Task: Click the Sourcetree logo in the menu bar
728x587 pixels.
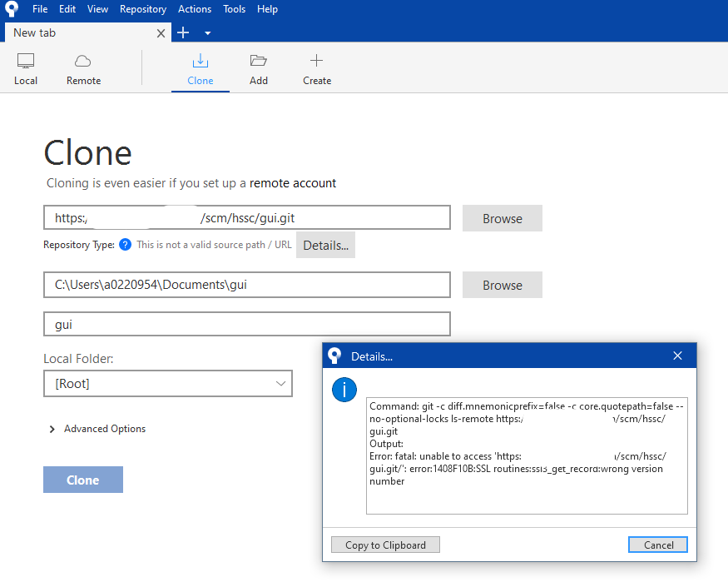Action: (11, 8)
